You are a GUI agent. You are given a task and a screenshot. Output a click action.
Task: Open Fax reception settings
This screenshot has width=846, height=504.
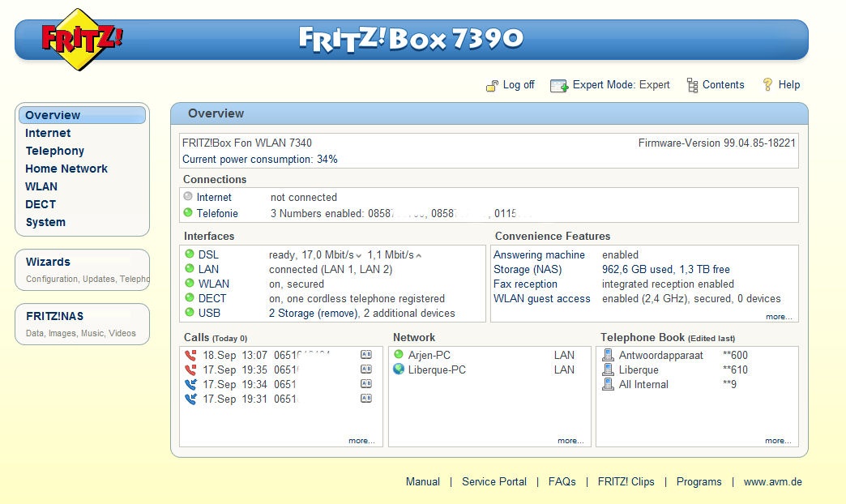(x=526, y=284)
